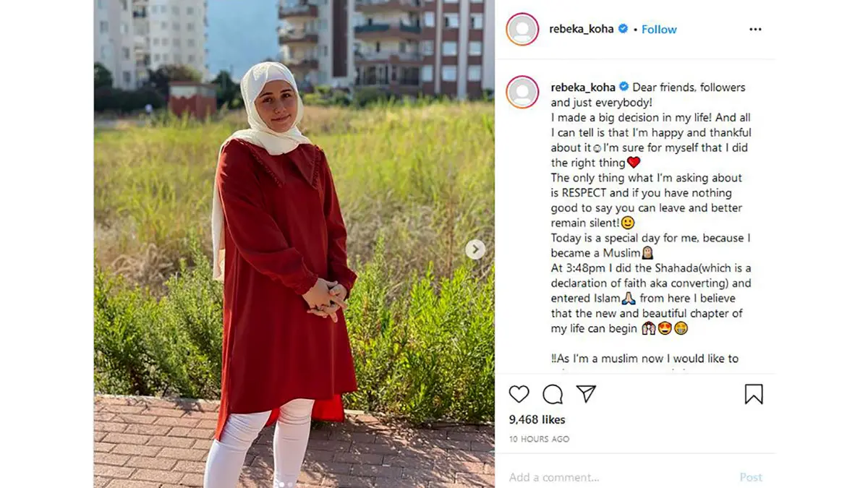Open comments with the speech bubble icon

click(x=553, y=394)
